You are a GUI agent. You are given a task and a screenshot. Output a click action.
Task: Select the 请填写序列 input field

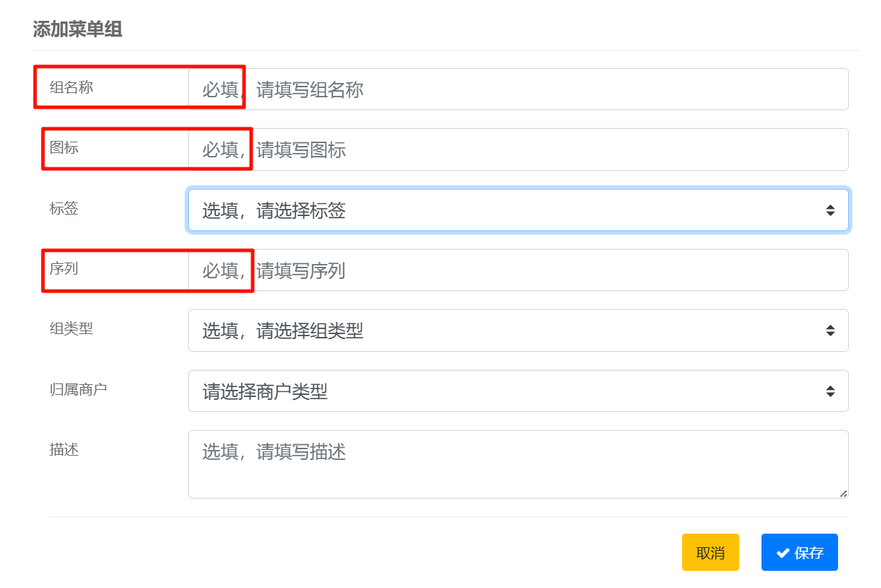(518, 270)
